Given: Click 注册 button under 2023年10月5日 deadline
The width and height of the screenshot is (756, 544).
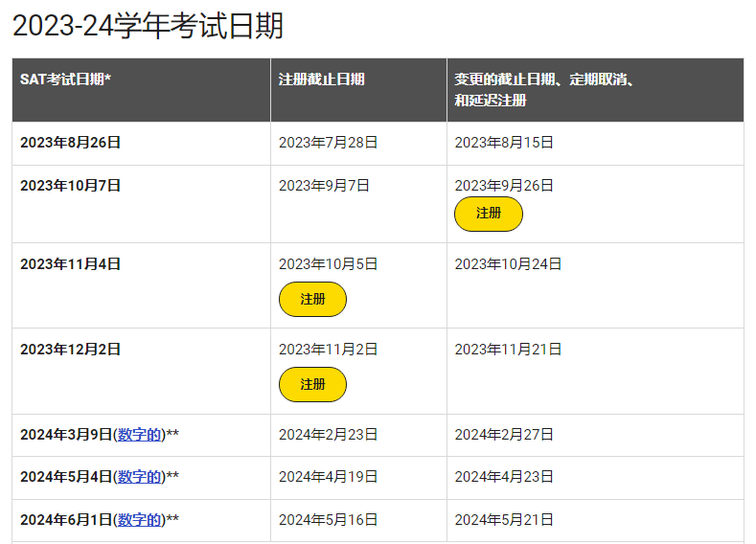Looking at the screenshot, I should pos(312,299).
